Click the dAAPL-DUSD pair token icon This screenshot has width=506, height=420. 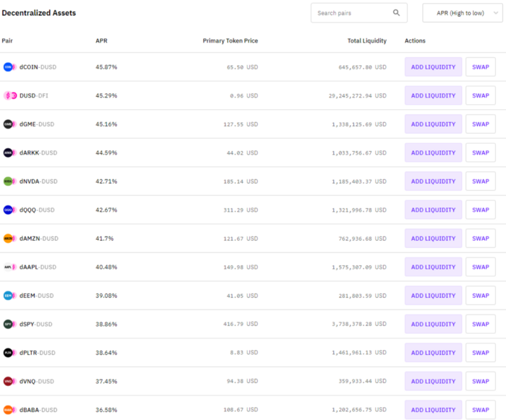click(9, 267)
